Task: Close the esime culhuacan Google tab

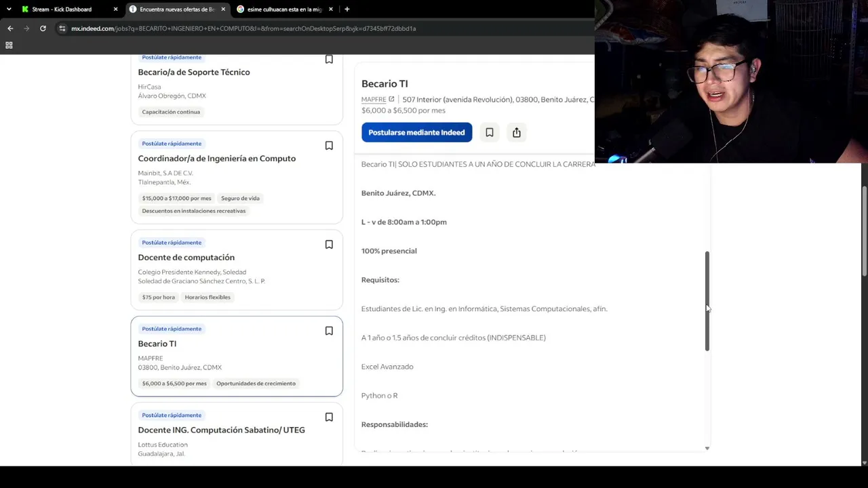Action: (x=331, y=9)
